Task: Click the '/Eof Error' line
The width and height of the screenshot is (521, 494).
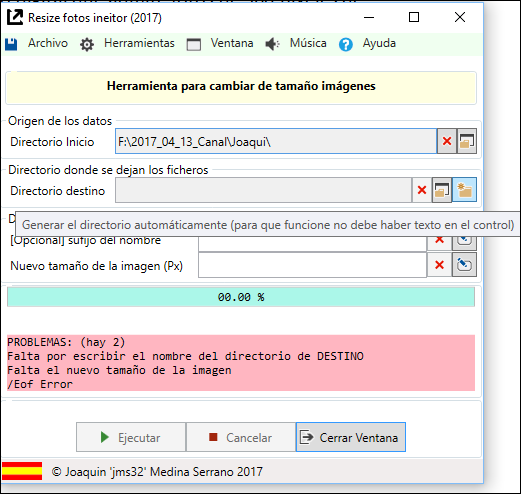Action: point(40,384)
